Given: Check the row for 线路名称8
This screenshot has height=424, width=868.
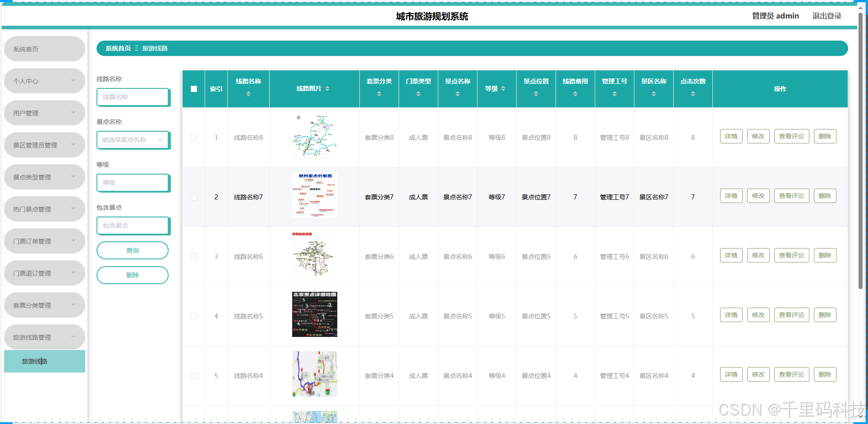Looking at the screenshot, I should pos(194,138).
